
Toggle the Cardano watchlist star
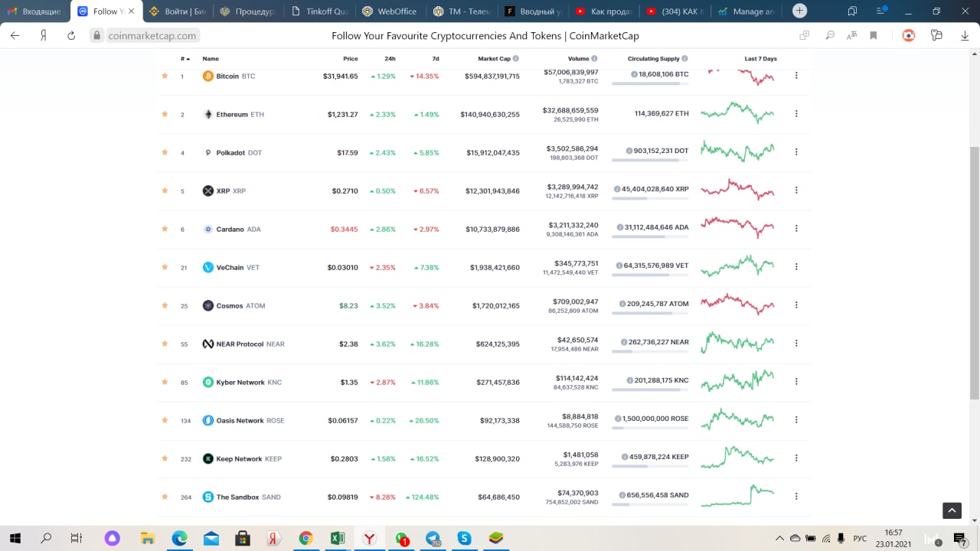click(165, 229)
